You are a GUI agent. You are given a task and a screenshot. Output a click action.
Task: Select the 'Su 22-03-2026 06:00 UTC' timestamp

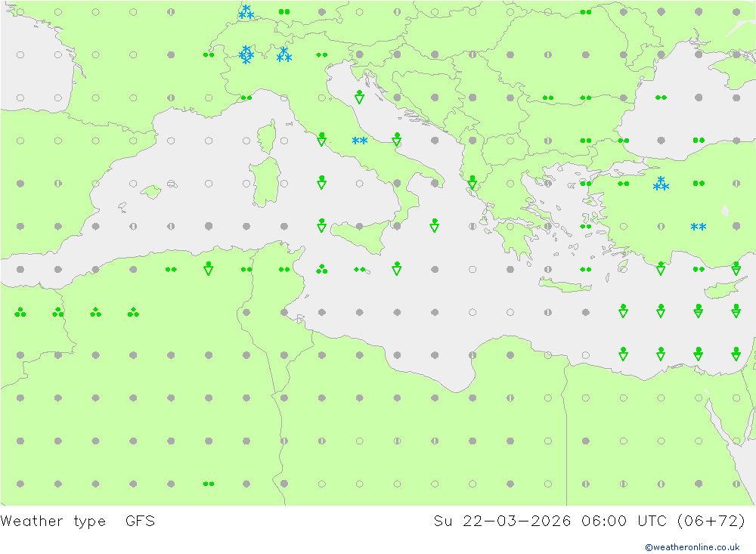click(x=550, y=522)
